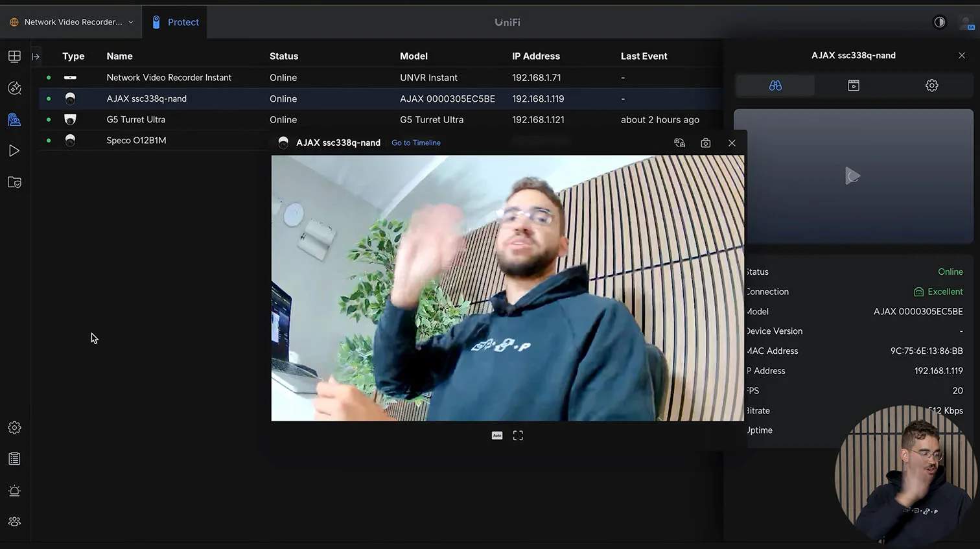980x549 pixels.
Task: Close the AJAX live view popup
Action: click(x=732, y=143)
